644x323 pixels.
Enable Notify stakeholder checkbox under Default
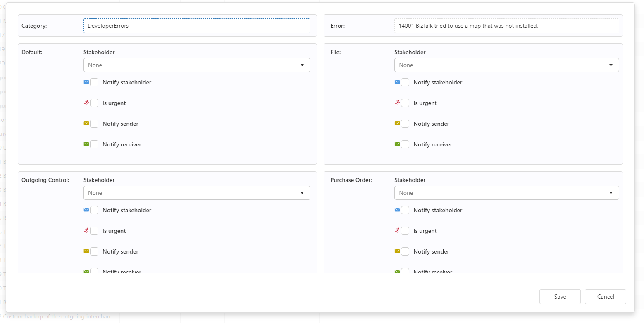point(94,82)
